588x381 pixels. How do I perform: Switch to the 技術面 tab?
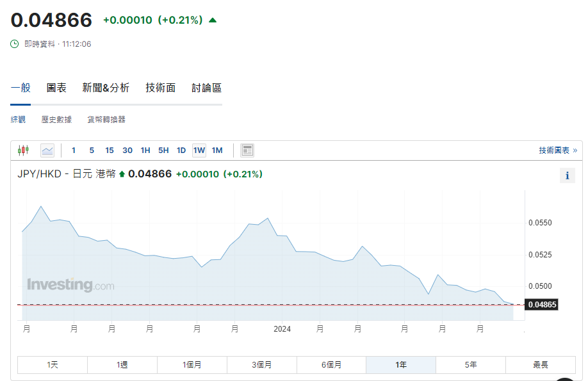160,88
